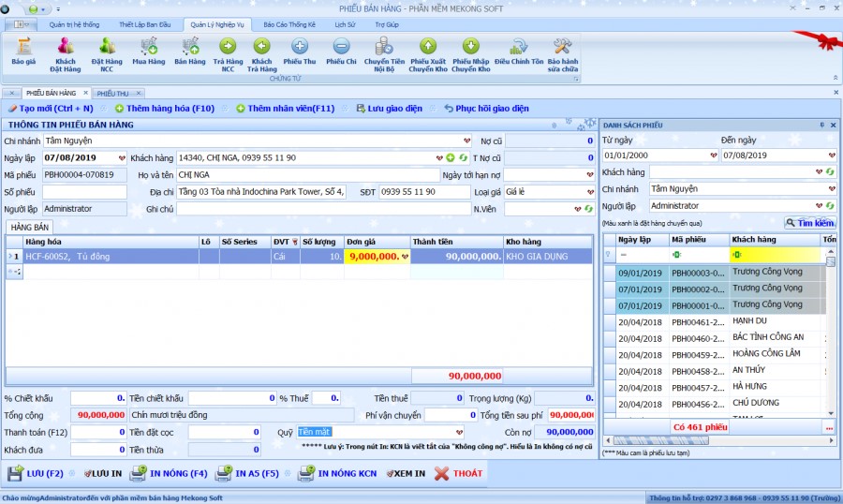The height and width of the screenshot is (504, 843).
Task: Click the % Chiết khấu input field
Action: click(97, 398)
